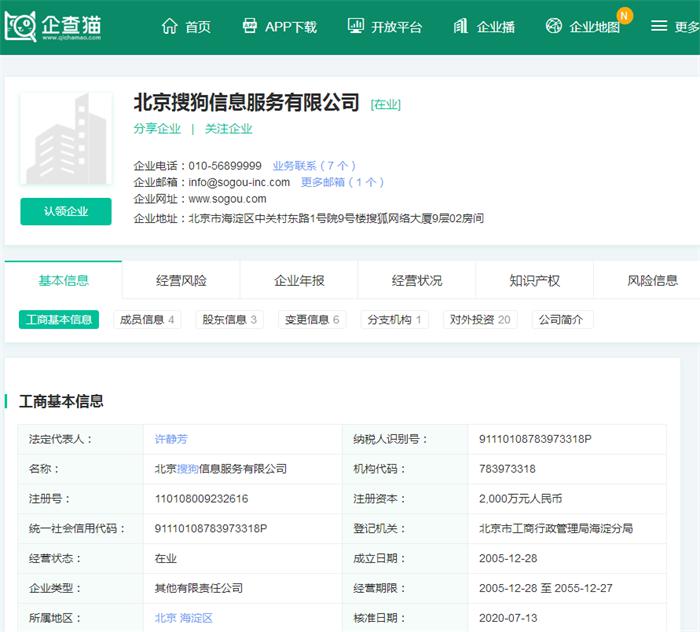
Task: Select the 基本信息 tab
Action: [63, 280]
